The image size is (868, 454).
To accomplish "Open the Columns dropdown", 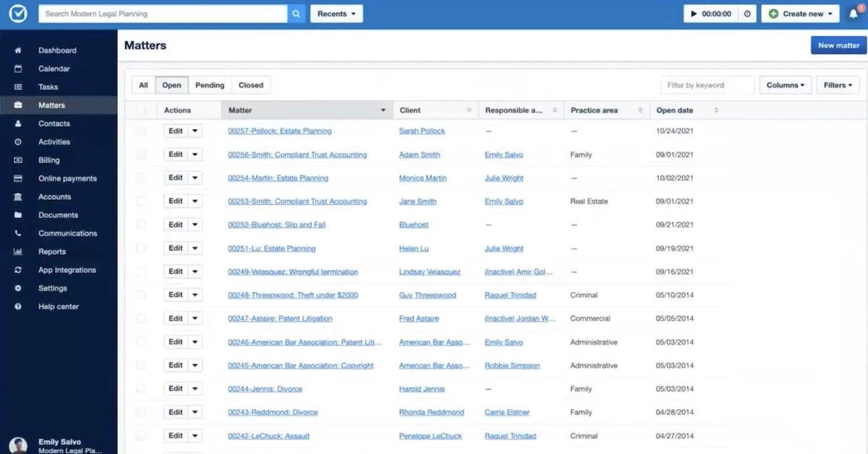I will pyautogui.click(x=785, y=85).
